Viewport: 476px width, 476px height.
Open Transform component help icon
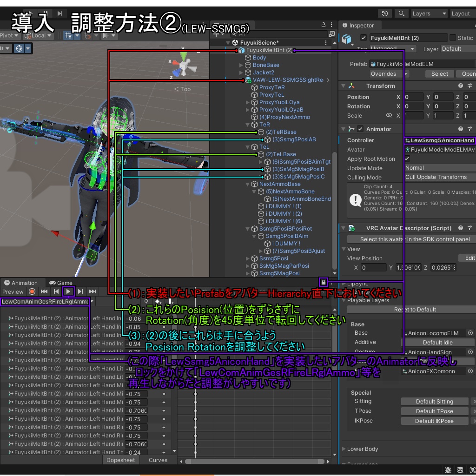click(461, 86)
